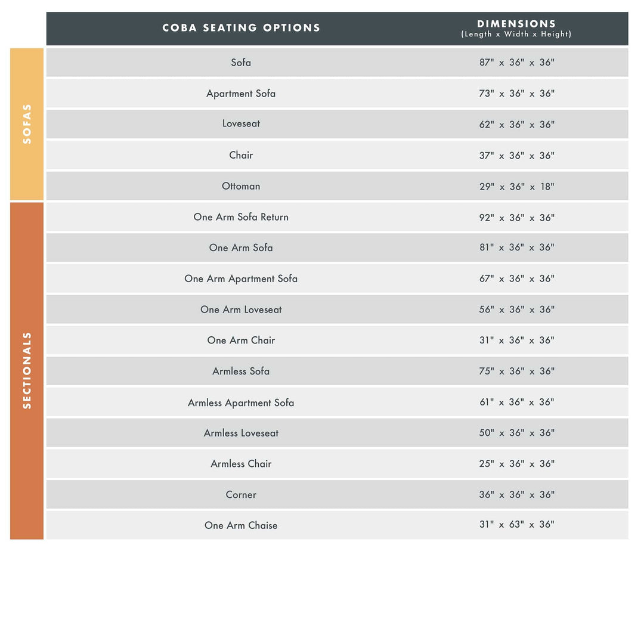
Task: Click the Armless Chair row label
Action: pyautogui.click(x=241, y=464)
